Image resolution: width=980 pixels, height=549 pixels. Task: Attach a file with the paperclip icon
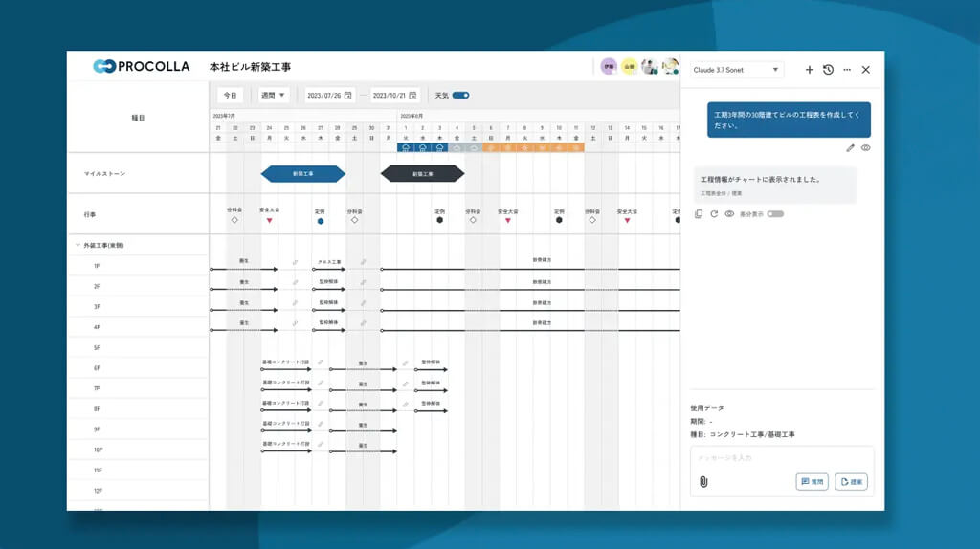(703, 481)
